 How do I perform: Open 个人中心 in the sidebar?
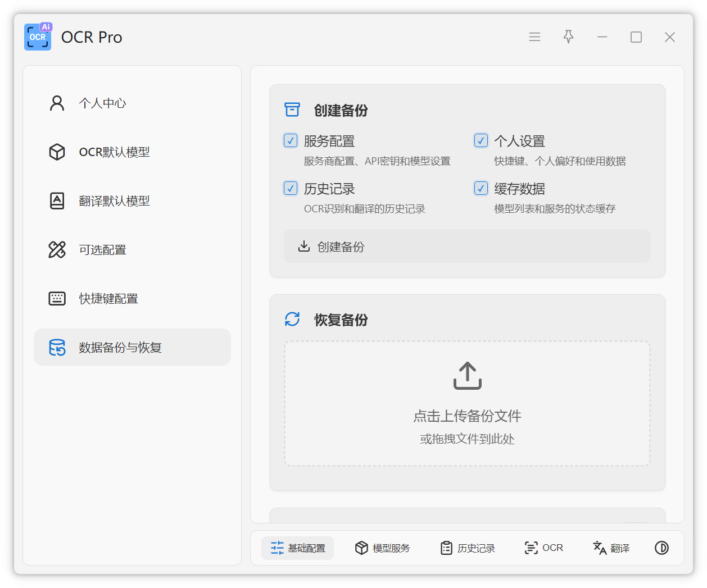point(102,103)
